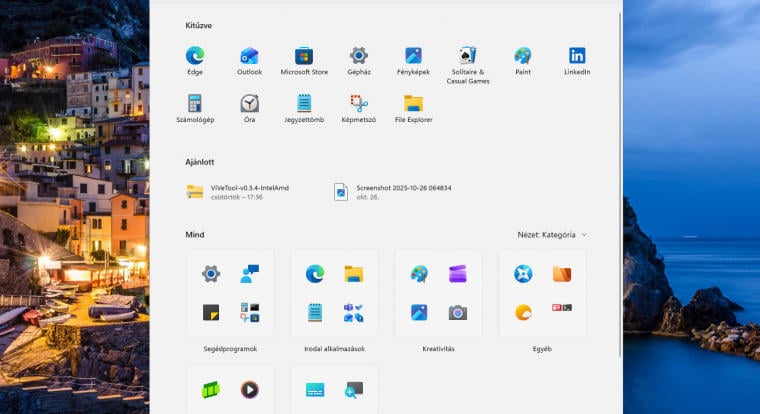Open the pinned File Explorer app
Image resolution: width=760 pixels, height=414 pixels.
coord(413,109)
